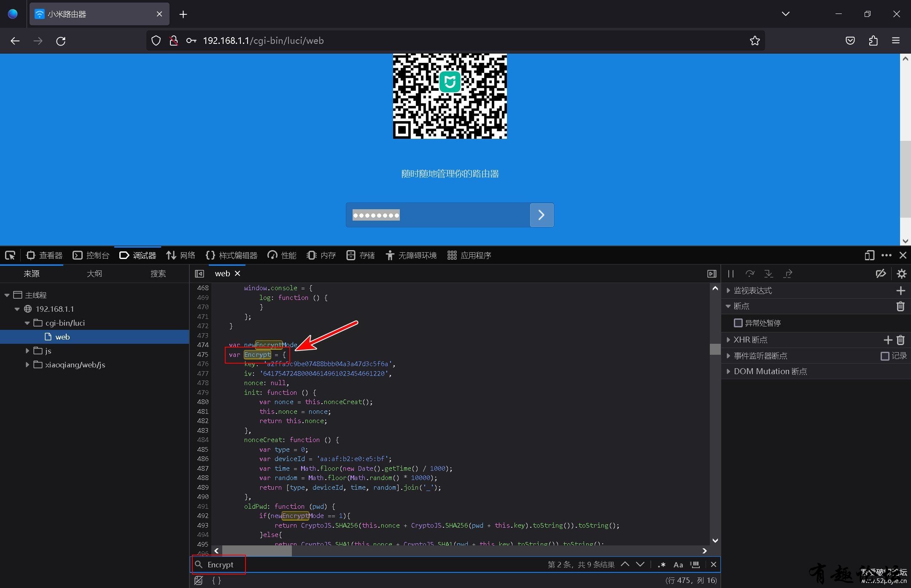Check the event listener log checkbox
The image size is (911, 588).
(885, 356)
